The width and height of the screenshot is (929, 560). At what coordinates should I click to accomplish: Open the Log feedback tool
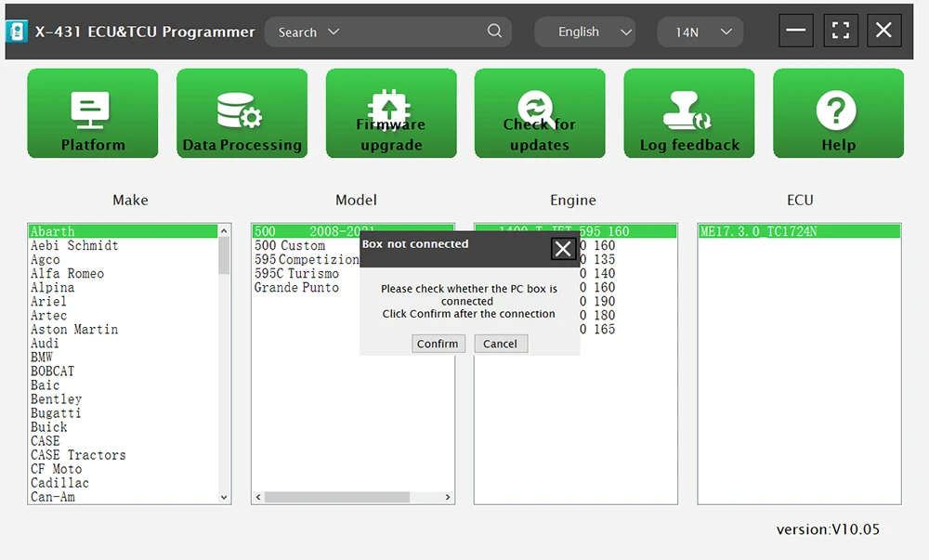[x=689, y=113]
